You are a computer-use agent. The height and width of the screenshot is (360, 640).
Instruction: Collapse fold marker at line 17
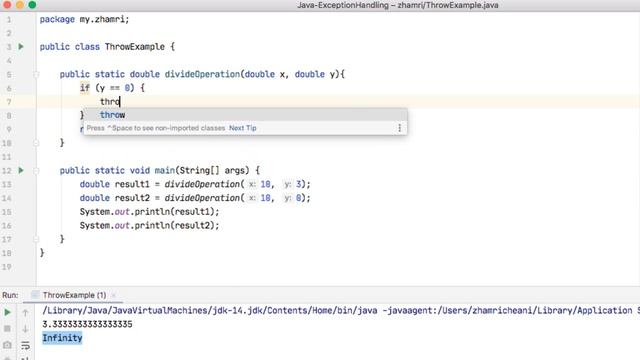click(36, 239)
